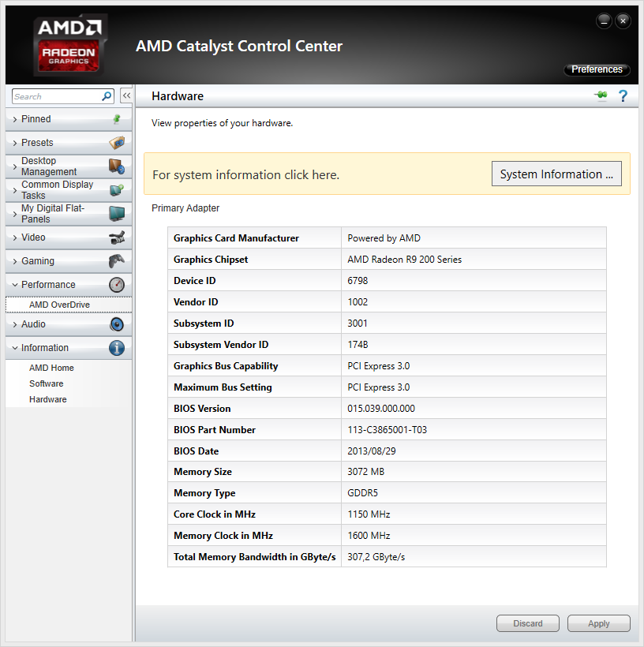Click the System Information button
The height and width of the screenshot is (647, 644).
[556, 174]
